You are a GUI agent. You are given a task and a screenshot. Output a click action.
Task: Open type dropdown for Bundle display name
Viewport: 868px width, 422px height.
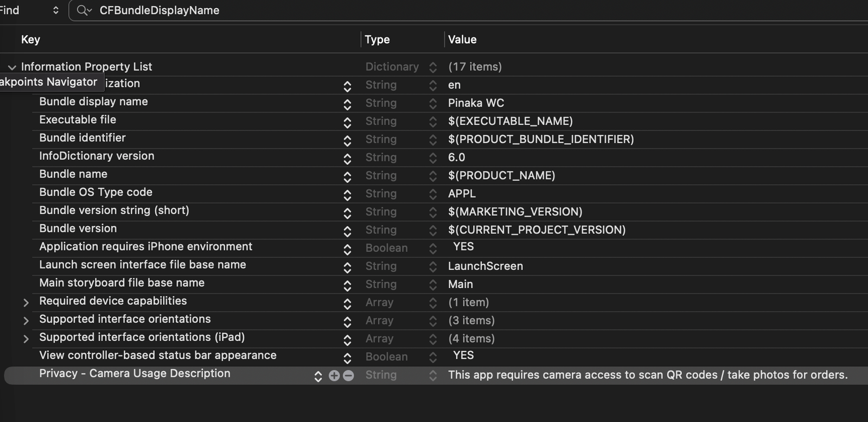pyautogui.click(x=432, y=104)
